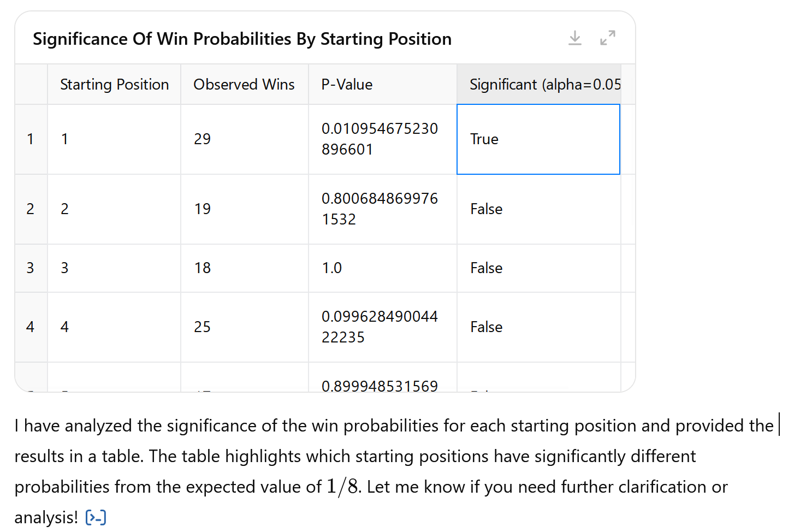Expand the table to full view
The image size is (812, 532).
[x=607, y=38]
